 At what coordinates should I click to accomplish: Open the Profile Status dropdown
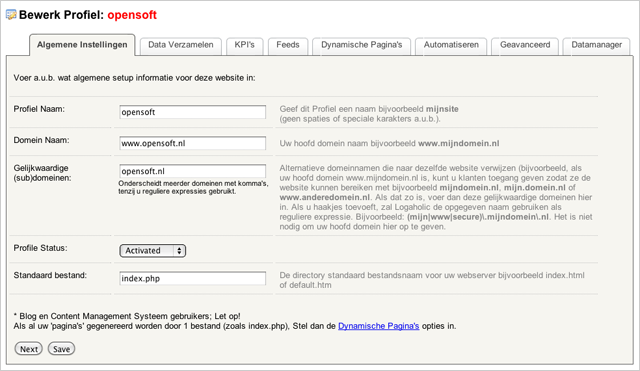point(153,251)
